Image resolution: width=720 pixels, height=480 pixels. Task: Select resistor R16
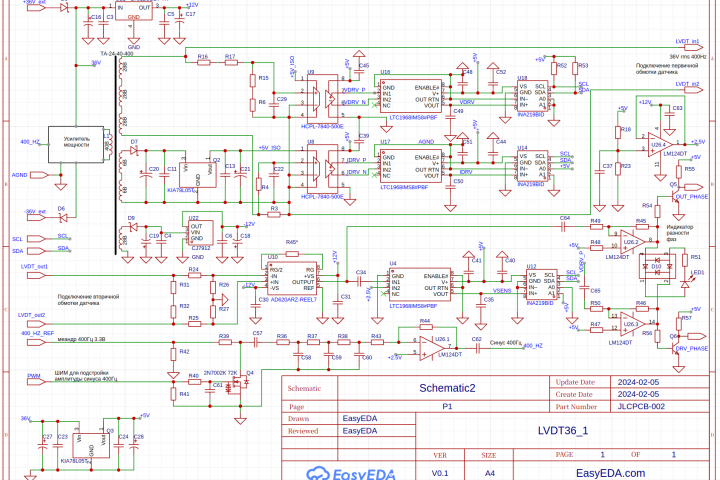pos(203,62)
